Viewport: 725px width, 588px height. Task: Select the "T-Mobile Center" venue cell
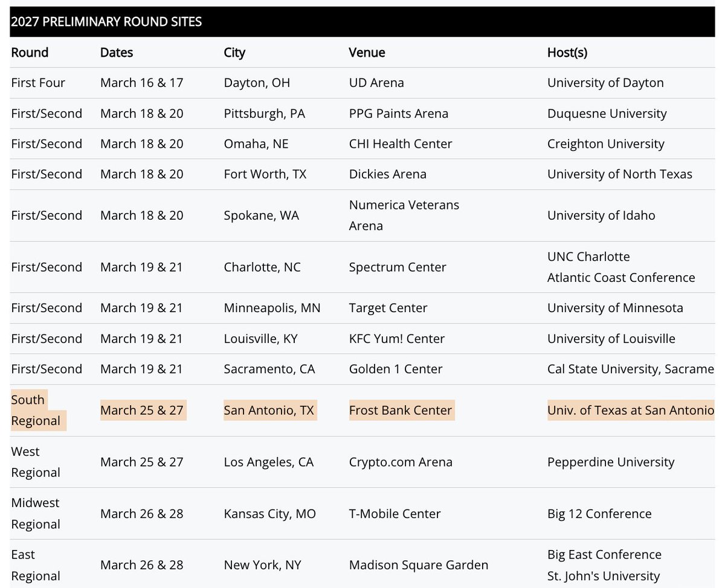pos(395,514)
